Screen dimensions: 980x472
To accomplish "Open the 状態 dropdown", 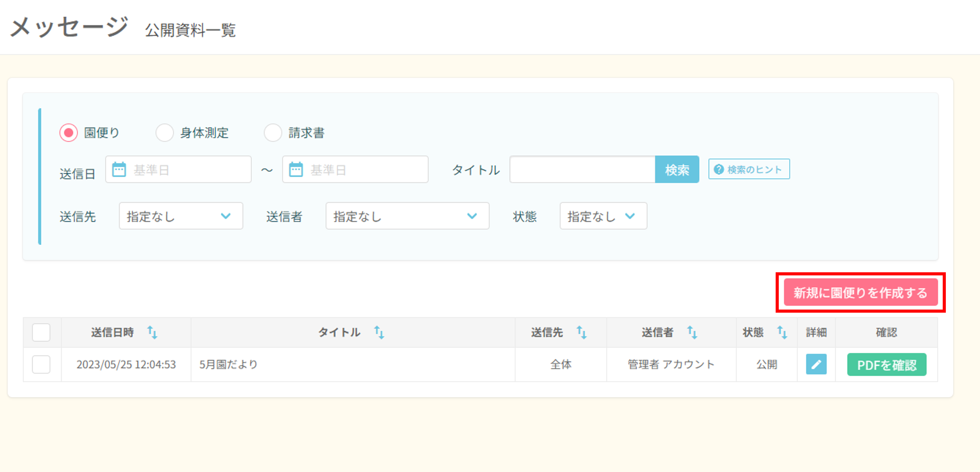I will click(603, 216).
